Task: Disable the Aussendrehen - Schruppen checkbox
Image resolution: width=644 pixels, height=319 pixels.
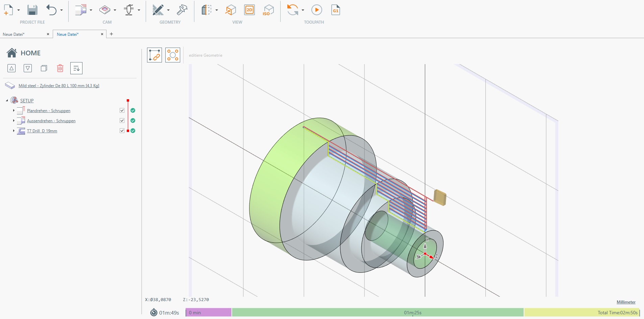Action: click(x=122, y=121)
